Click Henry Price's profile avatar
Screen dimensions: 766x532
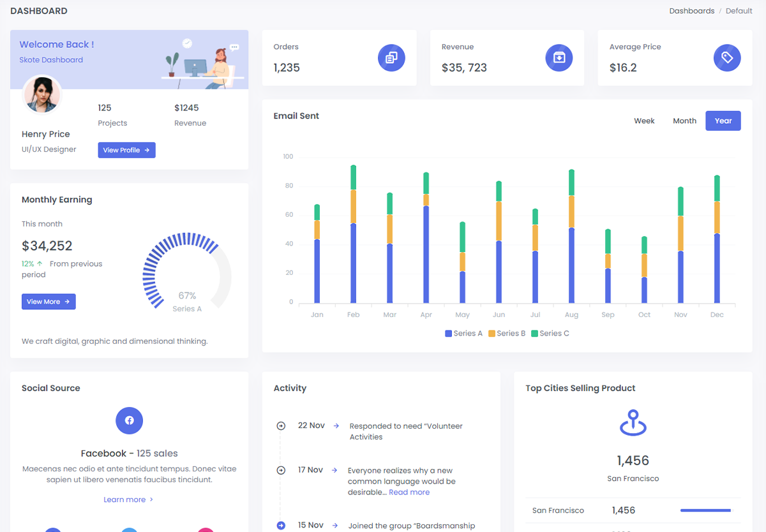coord(42,94)
